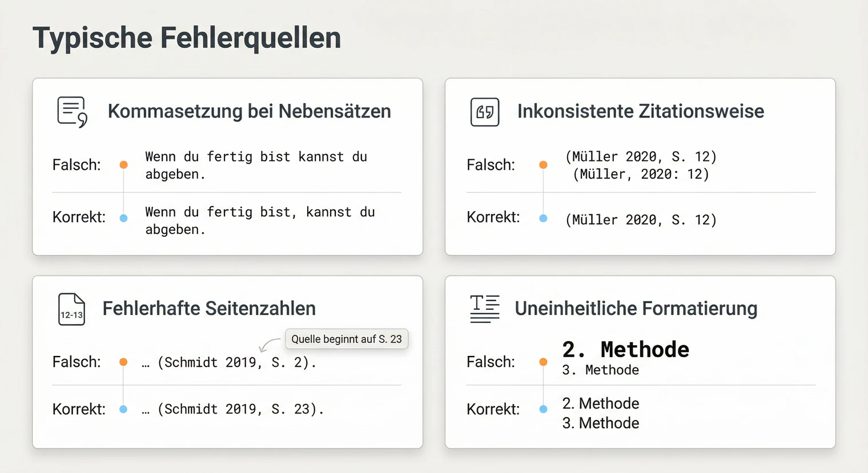Click the comma document icon on the Kommasetzung card

point(71,111)
